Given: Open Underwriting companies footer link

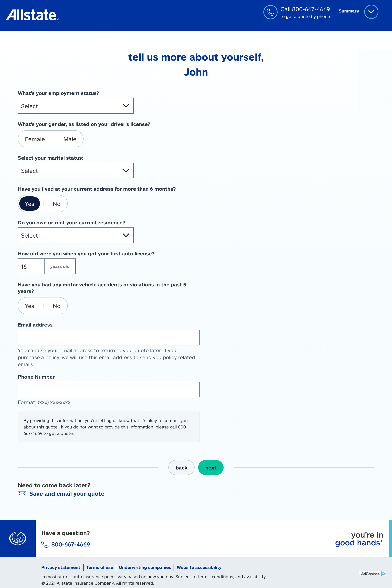Looking at the screenshot, I should (145, 567).
